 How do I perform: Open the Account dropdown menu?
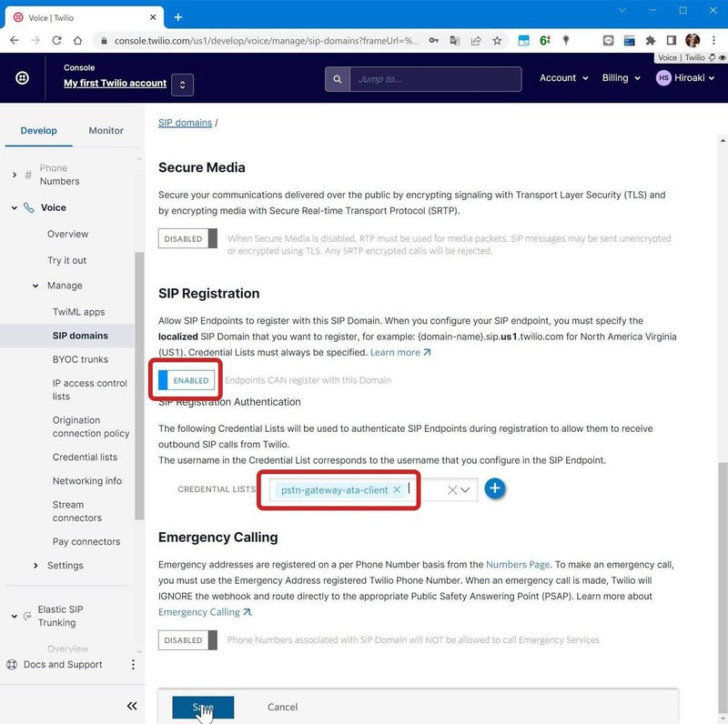563,78
